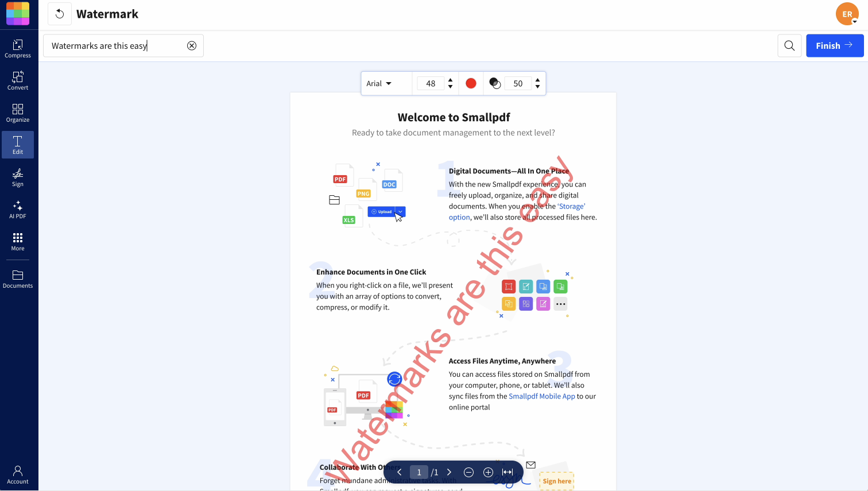This screenshot has height=491, width=868.
Task: Decrease font size with down arrow
Action: (451, 87)
